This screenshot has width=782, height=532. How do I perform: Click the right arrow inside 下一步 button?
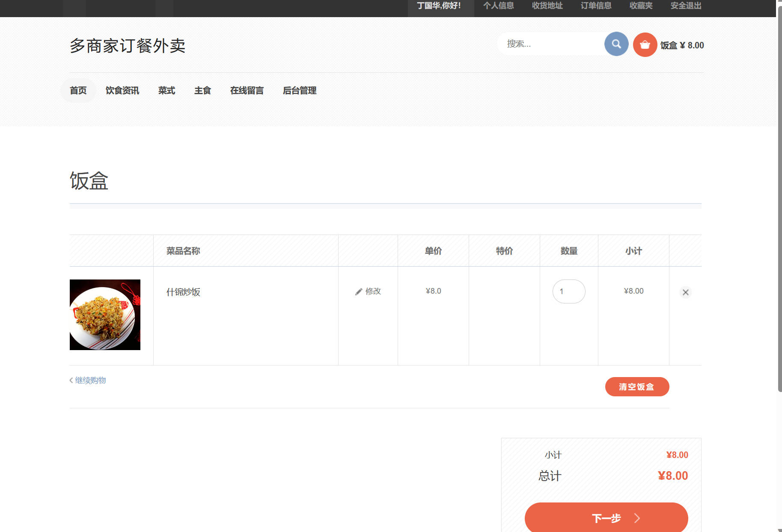[x=637, y=517]
